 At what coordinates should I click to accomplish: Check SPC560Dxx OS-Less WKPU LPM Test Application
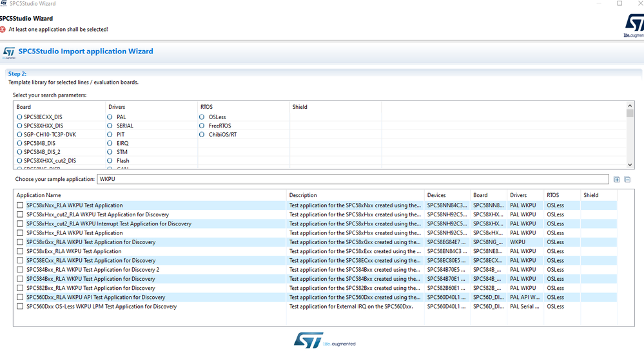[x=20, y=307]
